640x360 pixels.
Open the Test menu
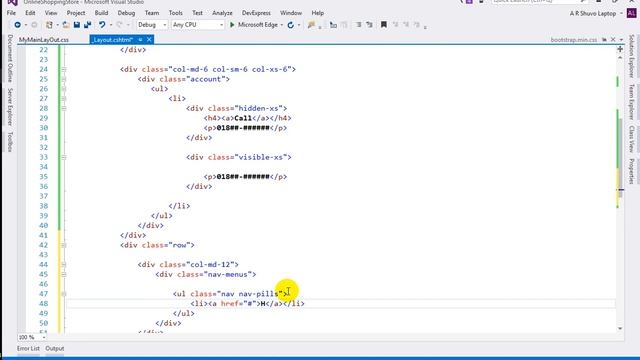[197, 13]
